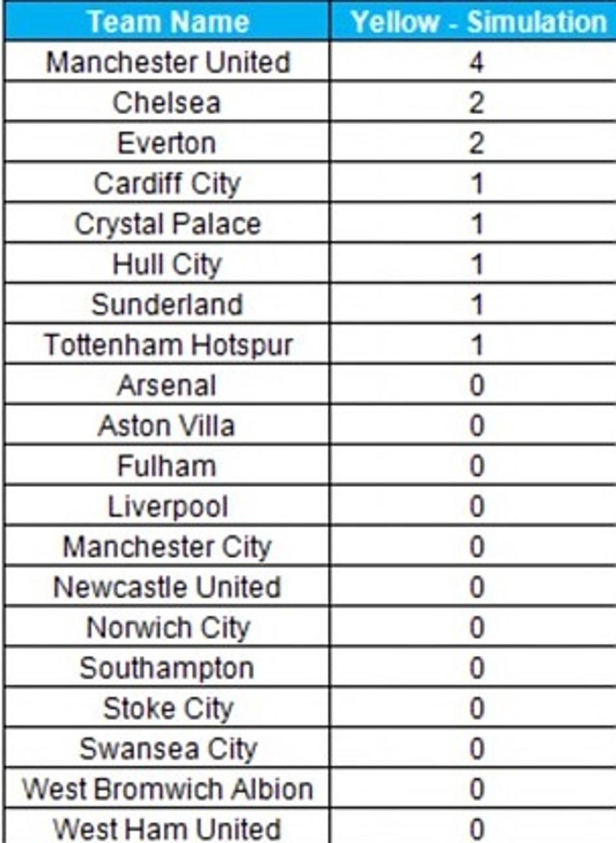Click on Crystal Palace
Viewport: 616px width, 843px height.
click(168, 224)
